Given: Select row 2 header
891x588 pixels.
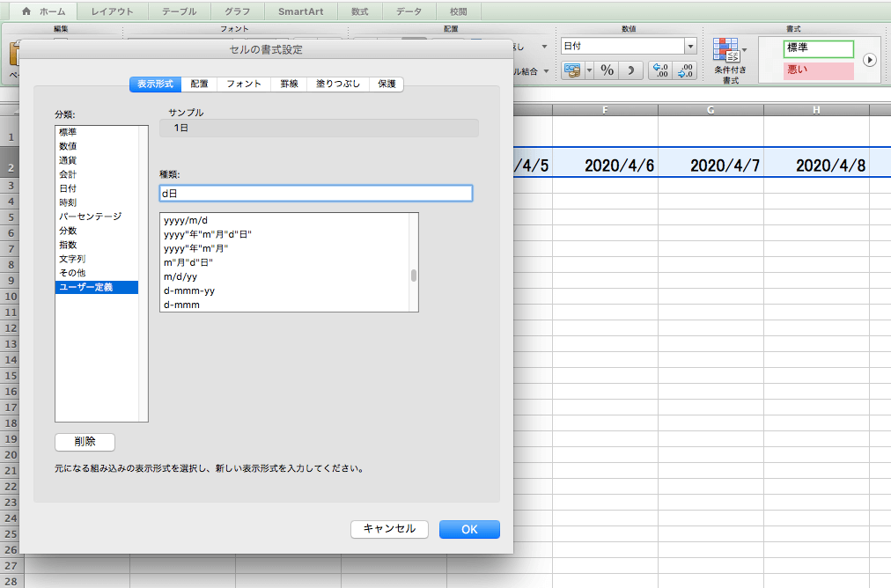Looking at the screenshot, I should pos(11,162).
